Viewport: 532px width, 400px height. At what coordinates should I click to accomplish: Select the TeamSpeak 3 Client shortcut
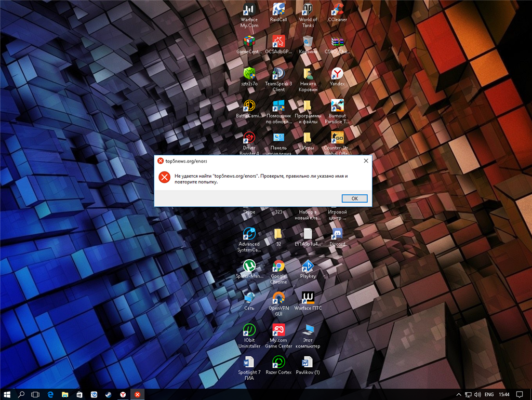click(278, 79)
